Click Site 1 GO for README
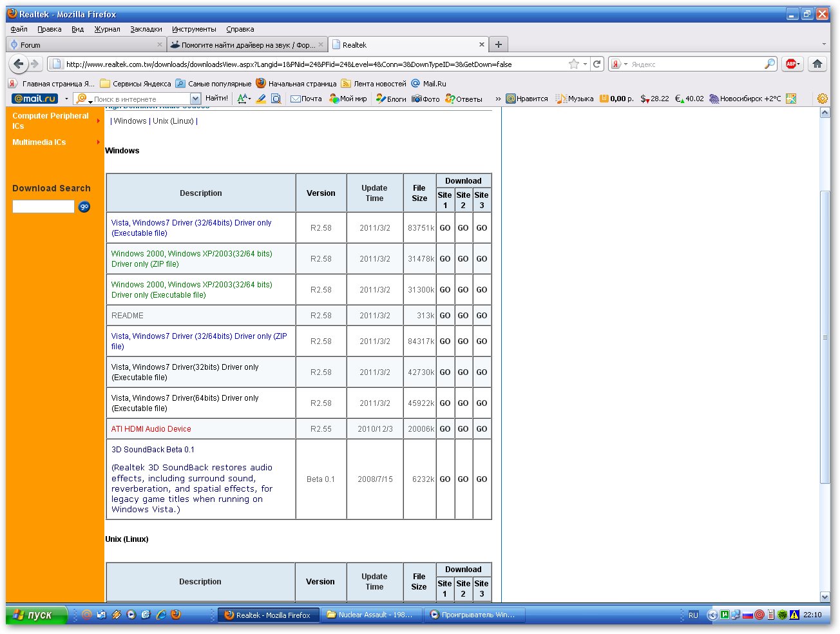 click(x=444, y=316)
